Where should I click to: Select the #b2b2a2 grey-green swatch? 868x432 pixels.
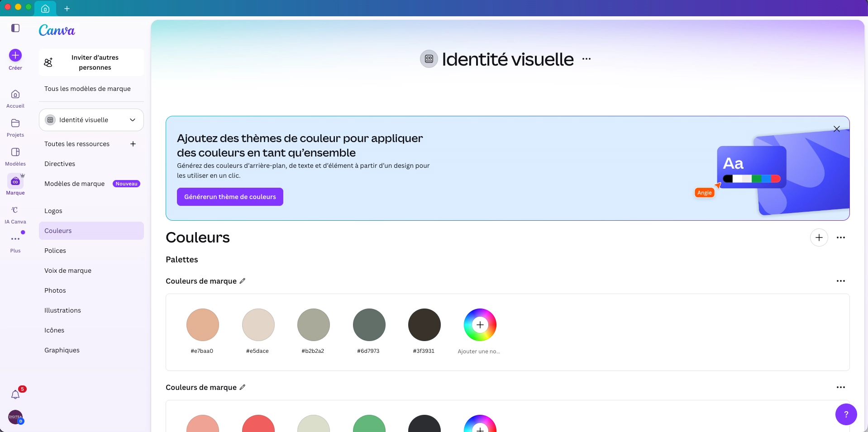(x=314, y=325)
